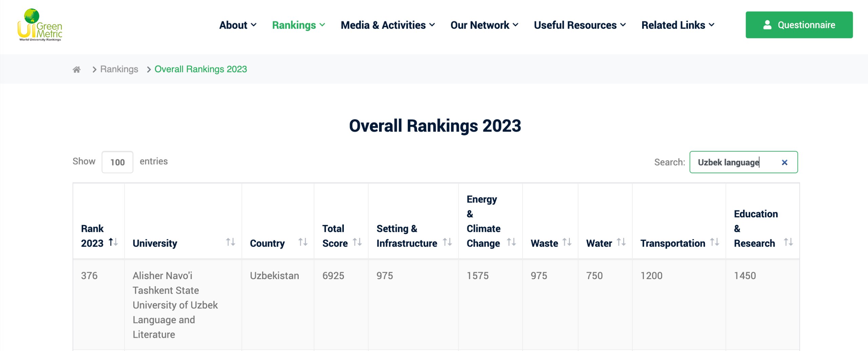Click the UI GreenMetric logo

(40, 25)
